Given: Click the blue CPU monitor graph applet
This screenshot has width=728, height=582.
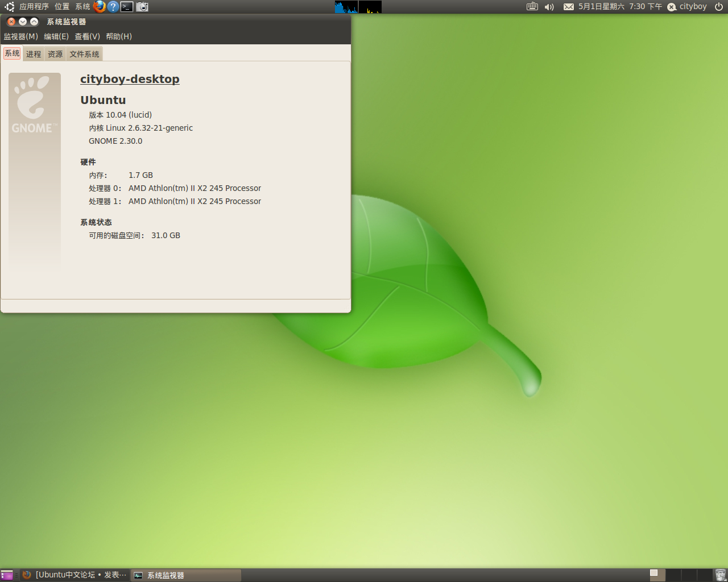Looking at the screenshot, I should (x=346, y=7).
